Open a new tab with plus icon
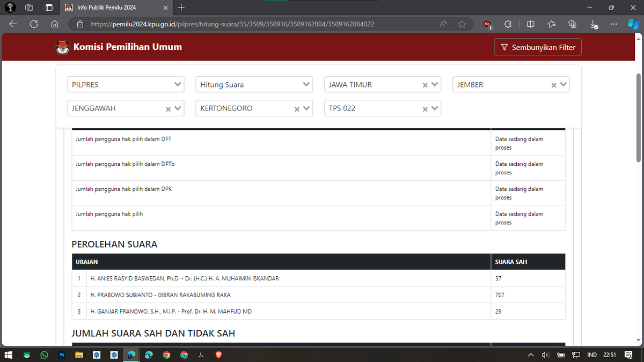644x362 pixels. [181, 8]
